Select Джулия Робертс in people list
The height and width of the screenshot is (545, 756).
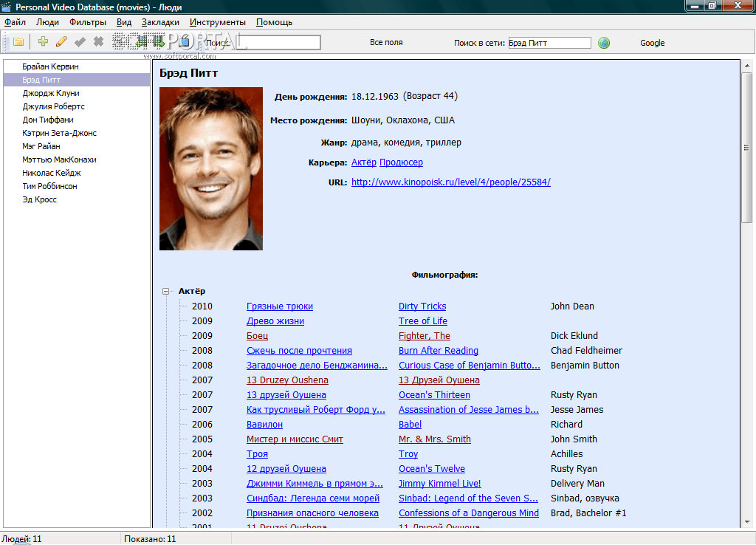53,106
